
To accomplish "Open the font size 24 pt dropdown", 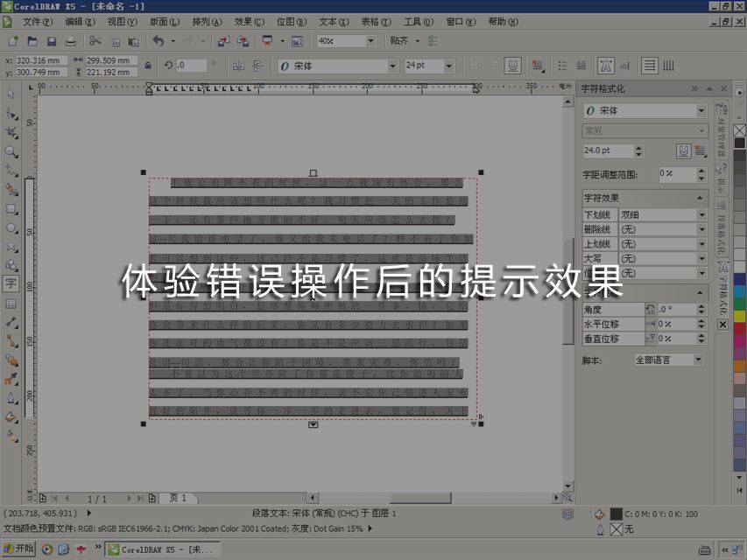I will coord(448,66).
